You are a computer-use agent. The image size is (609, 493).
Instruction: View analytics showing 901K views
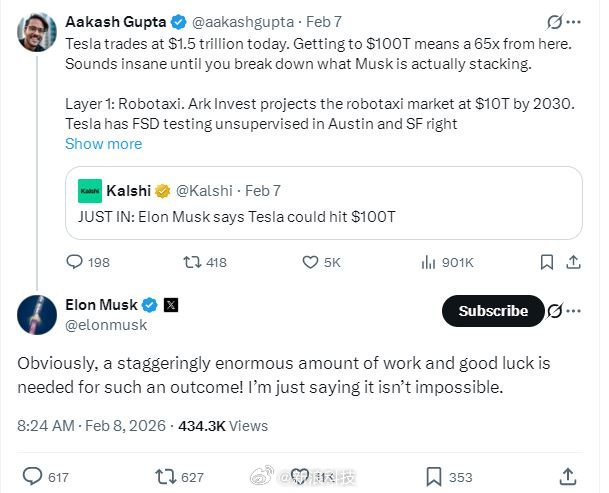428,262
